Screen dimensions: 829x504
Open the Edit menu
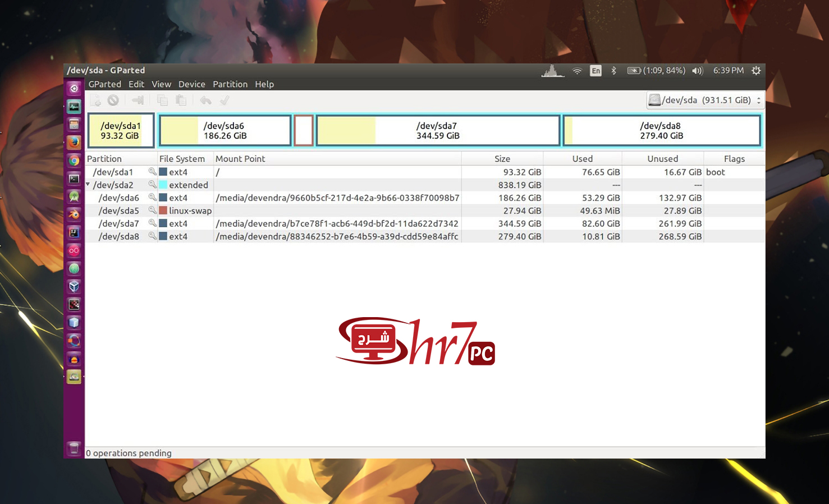(x=136, y=84)
